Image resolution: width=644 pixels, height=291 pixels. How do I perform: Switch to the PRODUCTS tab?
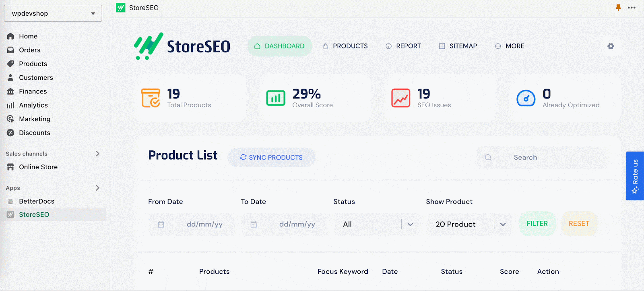coord(345,46)
